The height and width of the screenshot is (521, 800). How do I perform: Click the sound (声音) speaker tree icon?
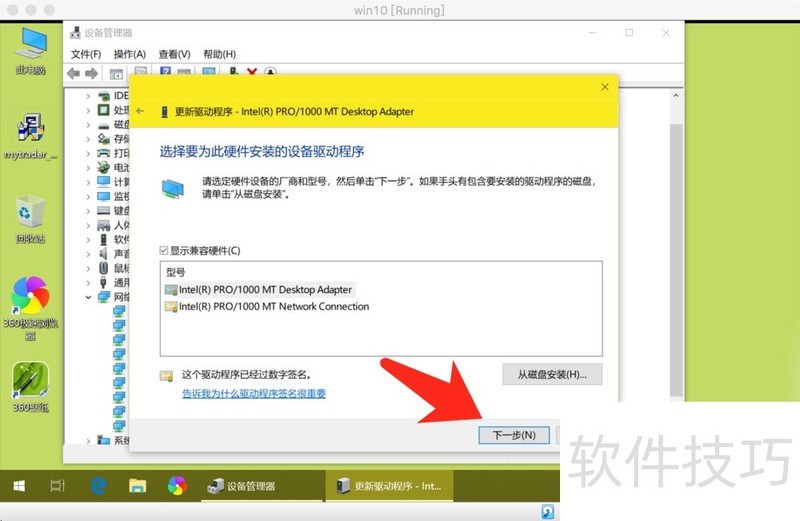[104, 254]
